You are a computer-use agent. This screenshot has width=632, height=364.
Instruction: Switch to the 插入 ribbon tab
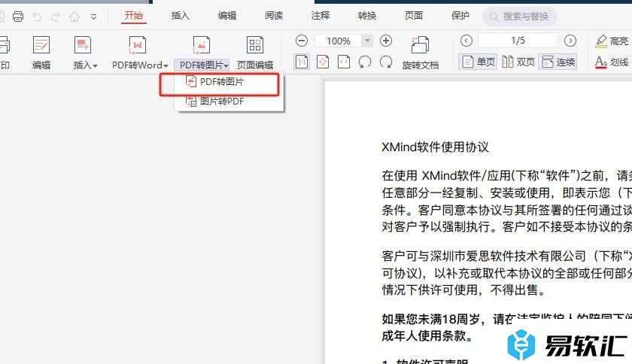click(x=180, y=16)
